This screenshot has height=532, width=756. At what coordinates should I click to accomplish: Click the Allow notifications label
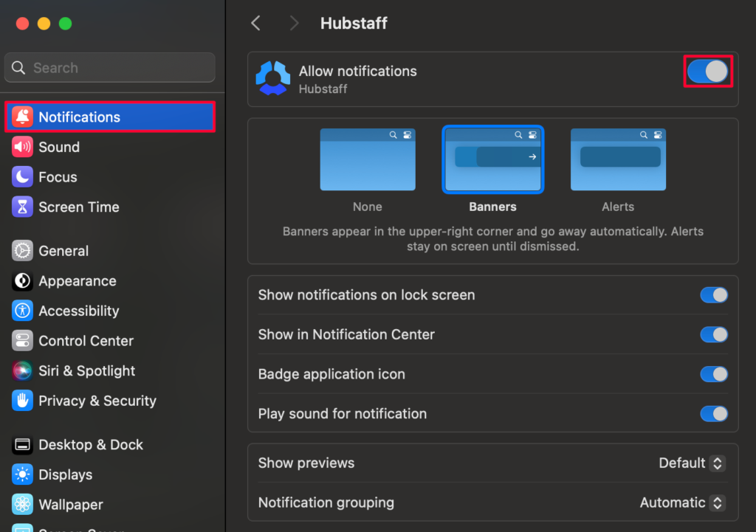[358, 71]
